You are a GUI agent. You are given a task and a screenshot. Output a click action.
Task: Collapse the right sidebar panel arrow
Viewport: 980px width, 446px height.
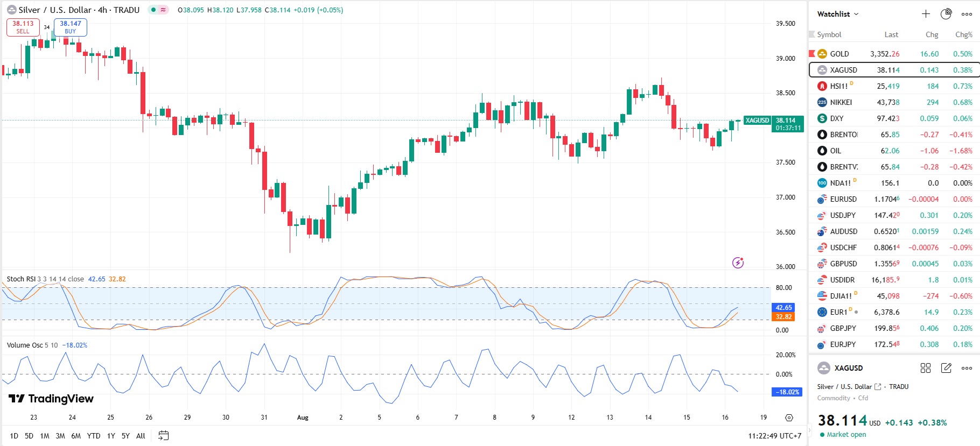pyautogui.click(x=809, y=430)
